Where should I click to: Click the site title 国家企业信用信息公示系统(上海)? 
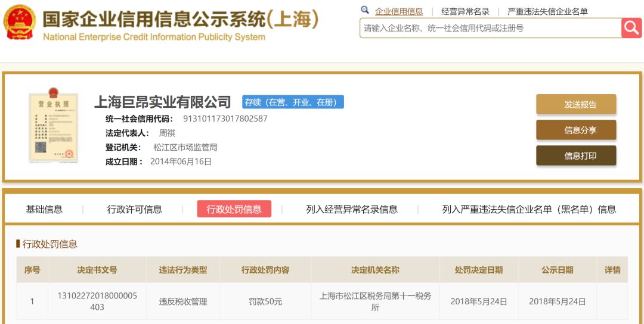[x=181, y=18]
